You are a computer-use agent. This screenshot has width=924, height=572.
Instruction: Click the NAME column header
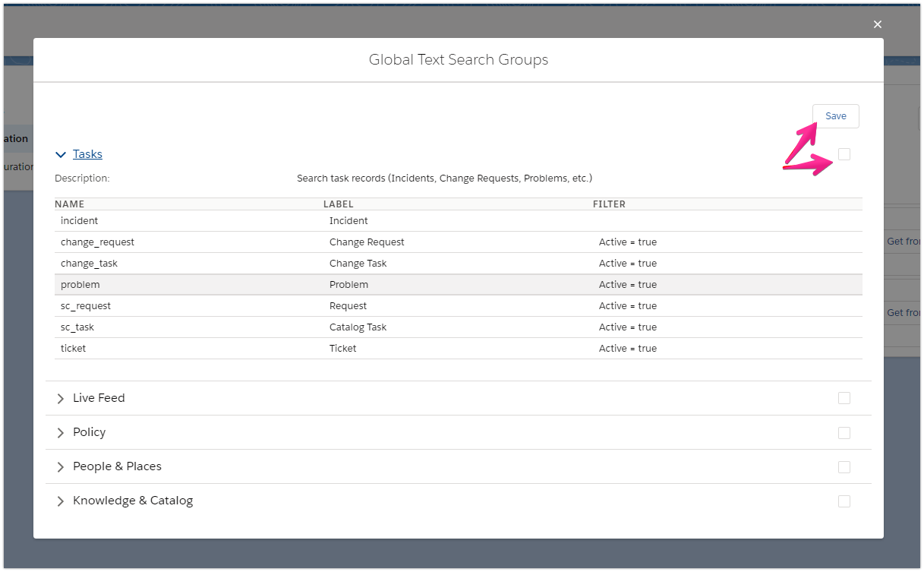[x=70, y=204]
